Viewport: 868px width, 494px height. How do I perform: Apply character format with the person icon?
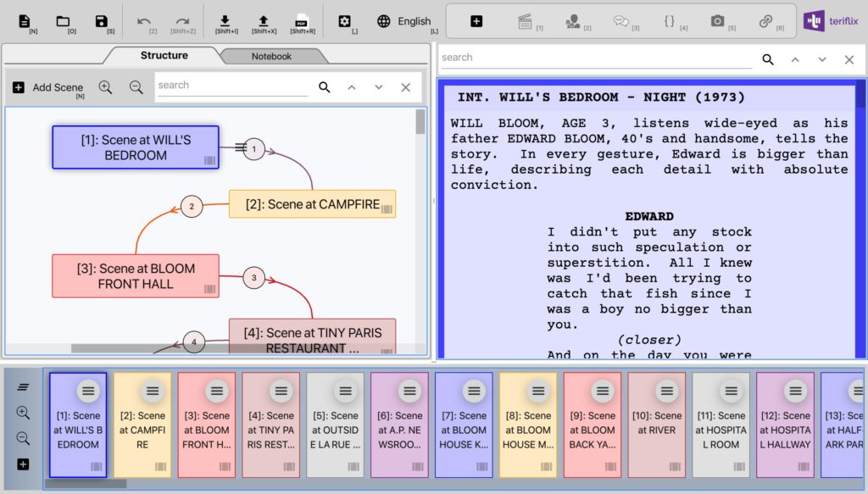click(573, 21)
